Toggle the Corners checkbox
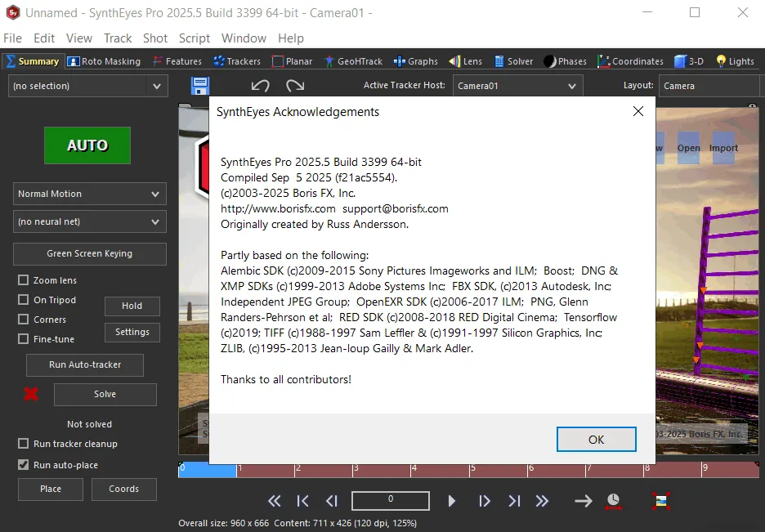Viewport: 765px width, 532px height. [23, 319]
